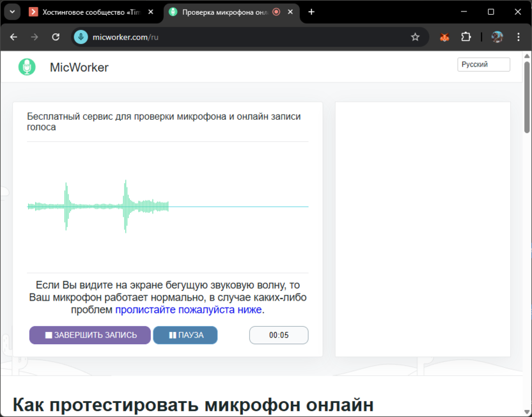Click the «Как протестировать микрофон онлайн» heading
Screen dimensions: 532x417
point(193,404)
